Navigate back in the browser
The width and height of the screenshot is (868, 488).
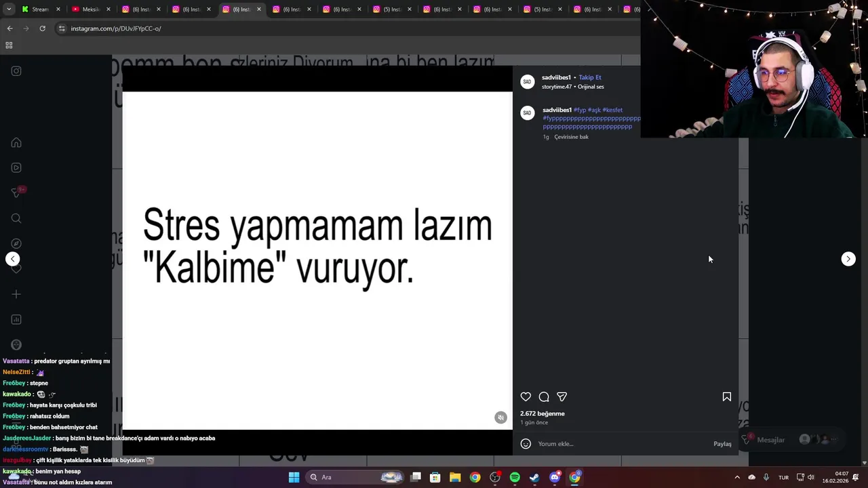[9, 28]
